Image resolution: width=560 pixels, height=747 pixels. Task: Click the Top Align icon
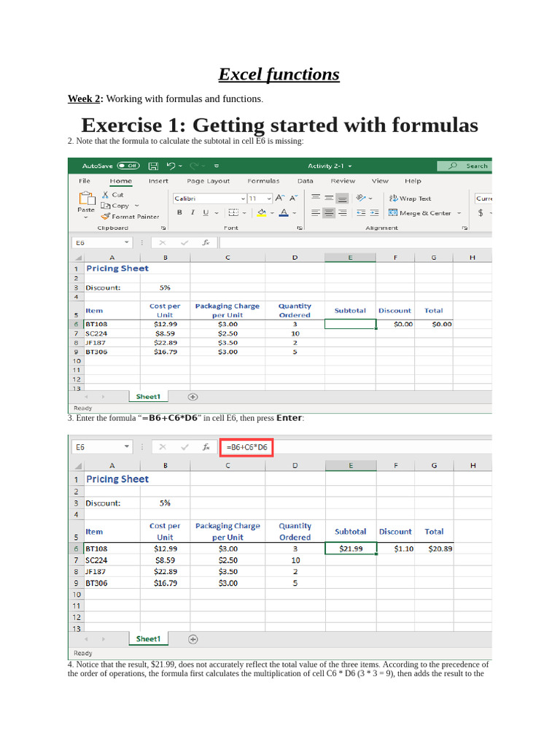[x=315, y=198]
